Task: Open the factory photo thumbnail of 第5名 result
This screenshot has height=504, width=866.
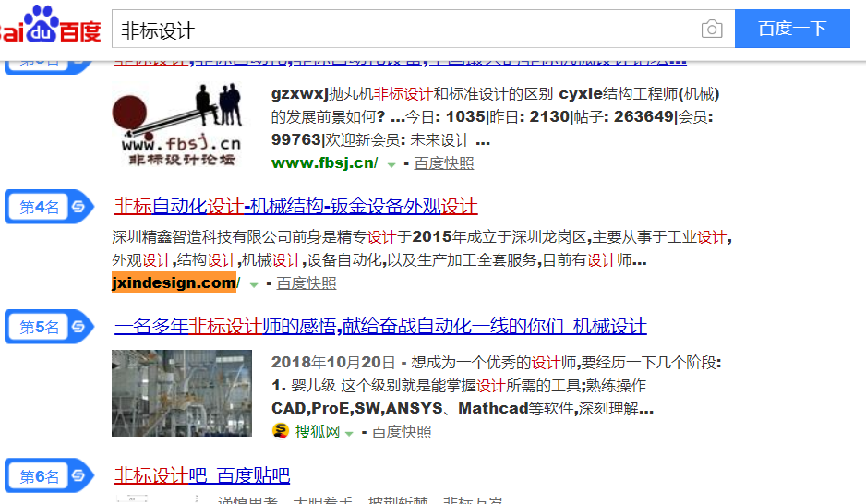Action: coord(182,393)
